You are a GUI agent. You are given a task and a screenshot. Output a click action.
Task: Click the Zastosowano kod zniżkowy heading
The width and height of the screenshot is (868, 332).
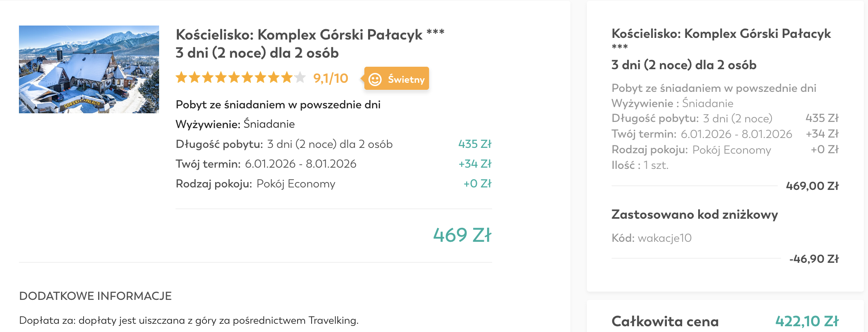694,215
